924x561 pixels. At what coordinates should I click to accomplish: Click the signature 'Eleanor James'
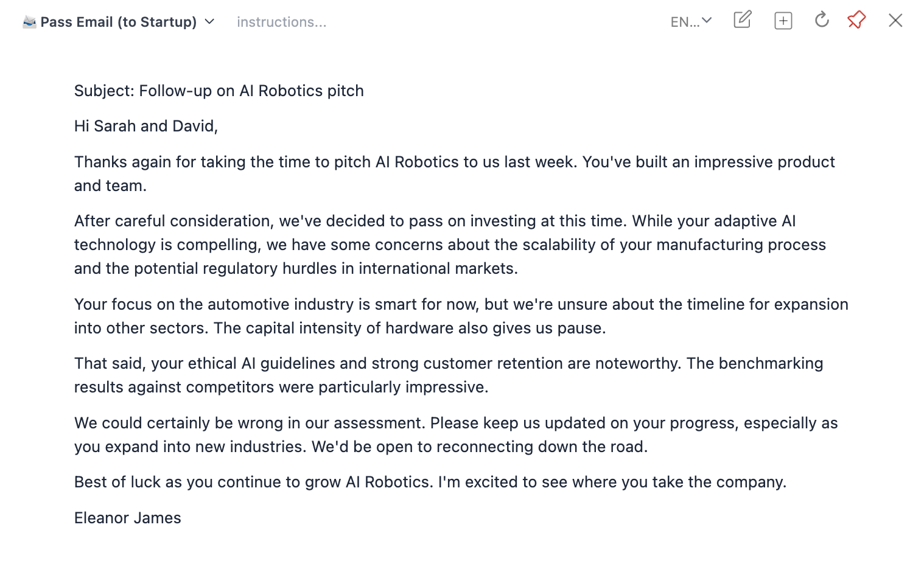pyautogui.click(x=127, y=518)
